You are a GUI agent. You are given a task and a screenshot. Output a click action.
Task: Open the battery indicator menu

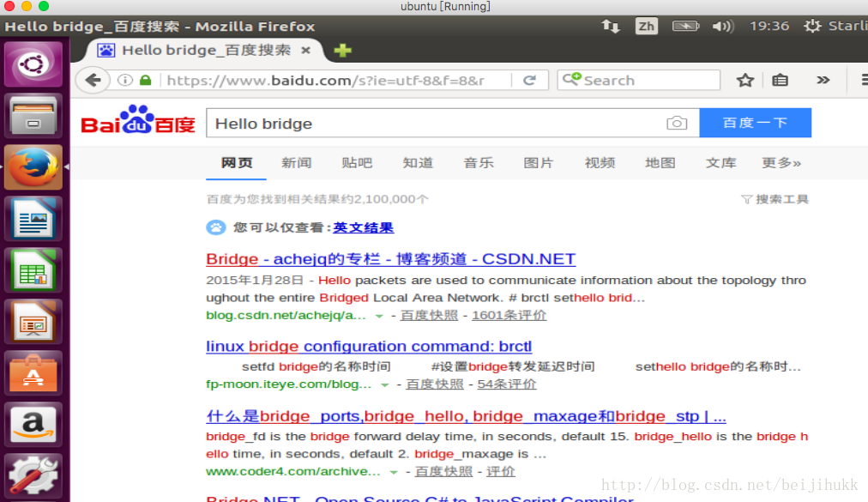click(685, 26)
